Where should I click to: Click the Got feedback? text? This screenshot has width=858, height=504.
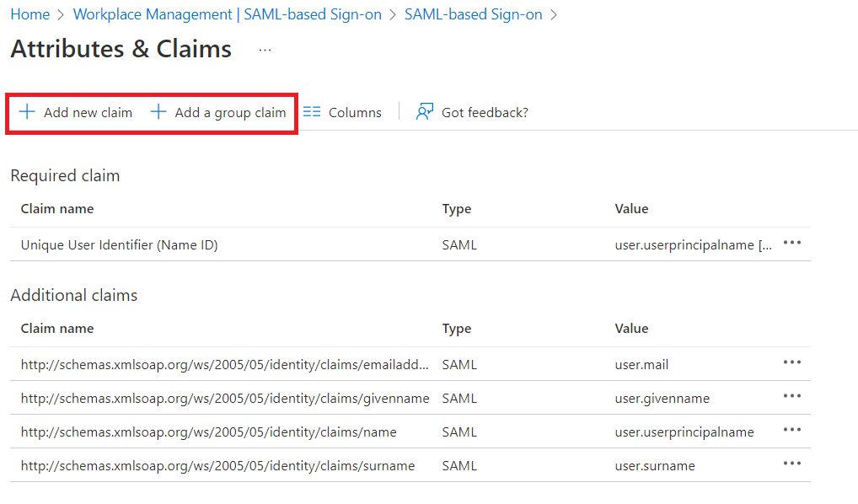[x=485, y=113]
